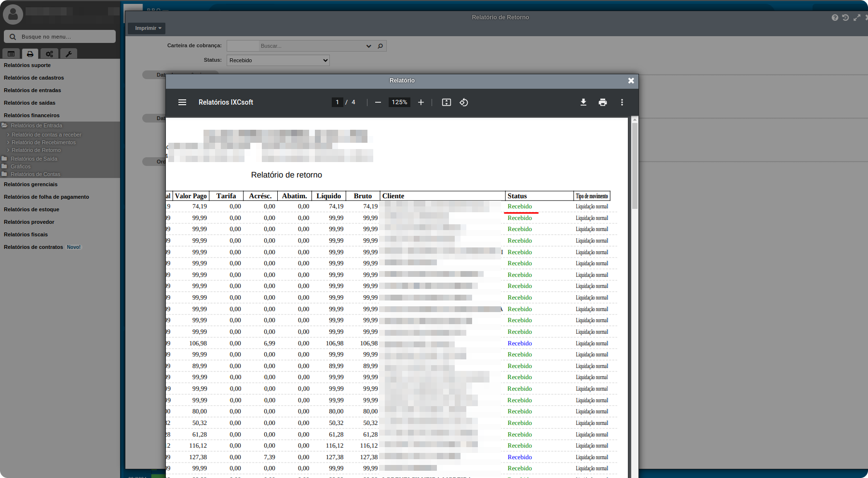
Task: Close the Relatório dialog
Action: click(x=631, y=81)
